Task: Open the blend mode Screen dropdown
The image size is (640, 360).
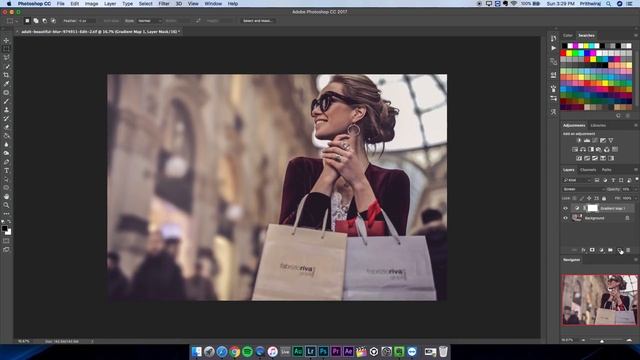Action: point(583,189)
